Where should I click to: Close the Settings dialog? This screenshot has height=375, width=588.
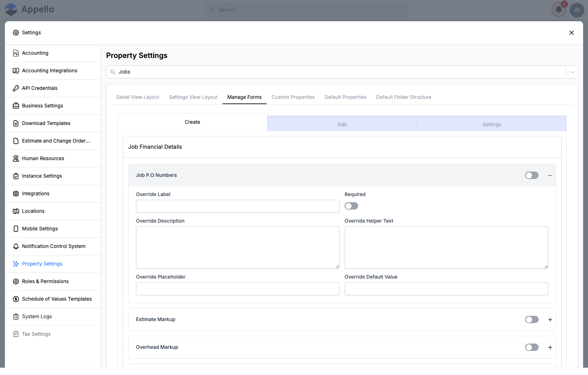[x=572, y=33]
